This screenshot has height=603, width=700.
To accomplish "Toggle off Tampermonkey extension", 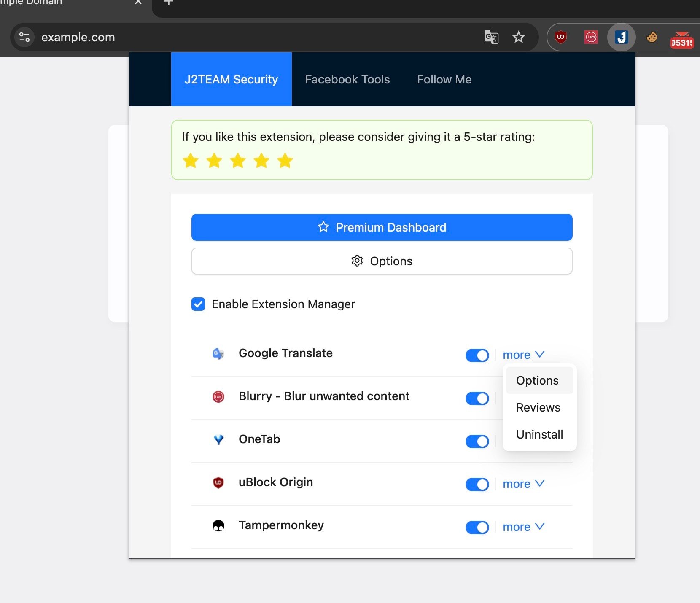I will click(477, 527).
